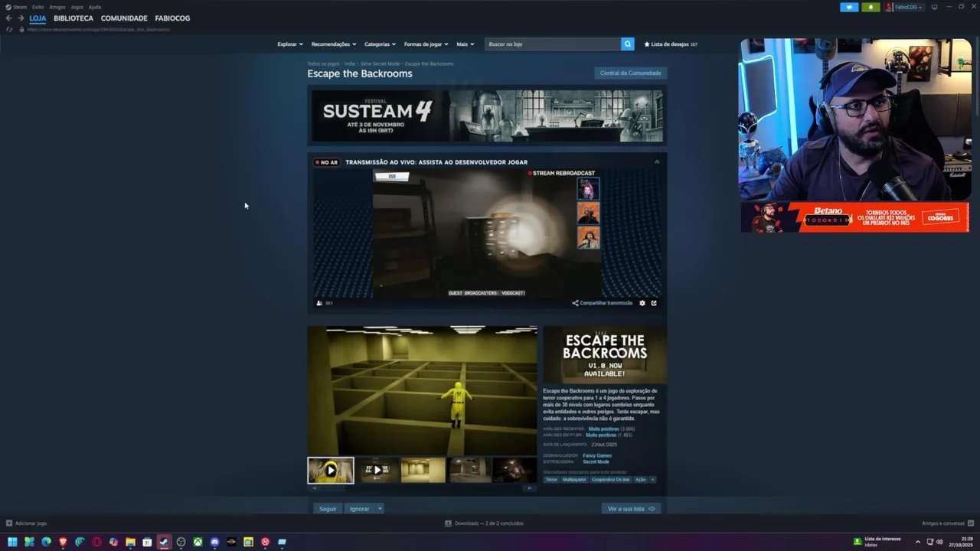Click Ver a sua lista button

pos(631,509)
